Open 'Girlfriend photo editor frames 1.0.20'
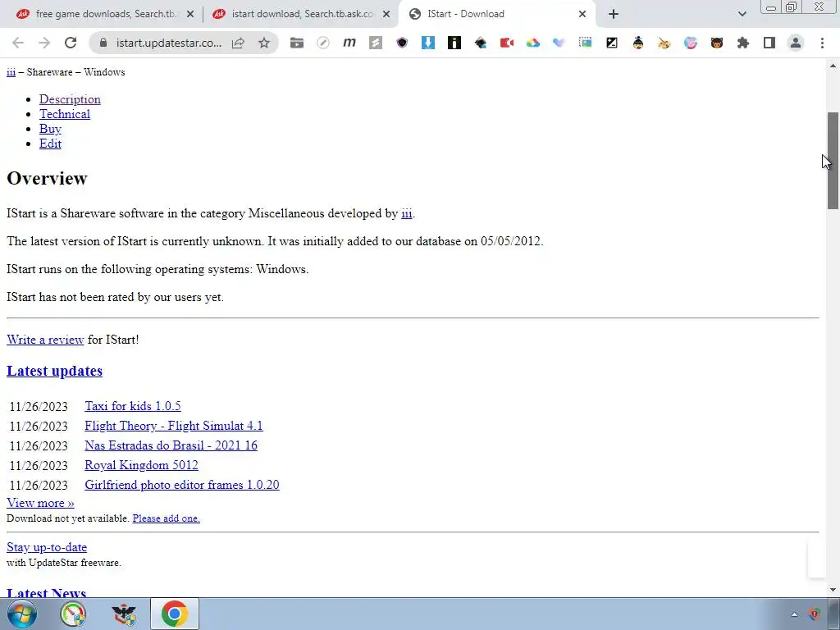 [x=181, y=485]
